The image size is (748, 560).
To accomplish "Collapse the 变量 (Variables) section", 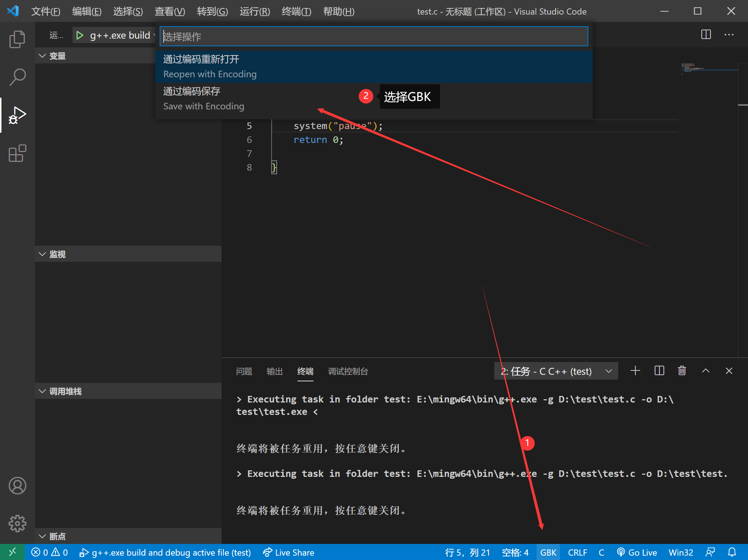I will point(57,56).
